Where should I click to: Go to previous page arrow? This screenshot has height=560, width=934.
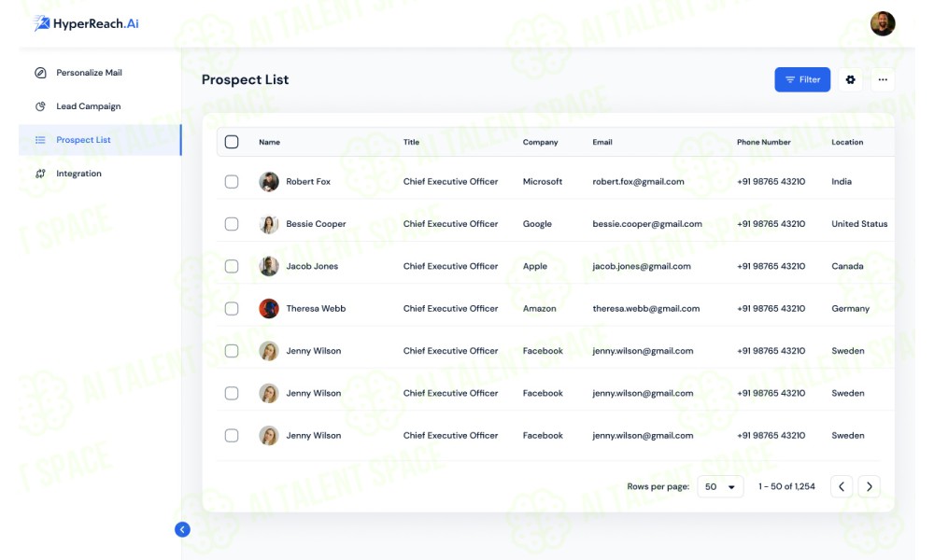point(842,486)
